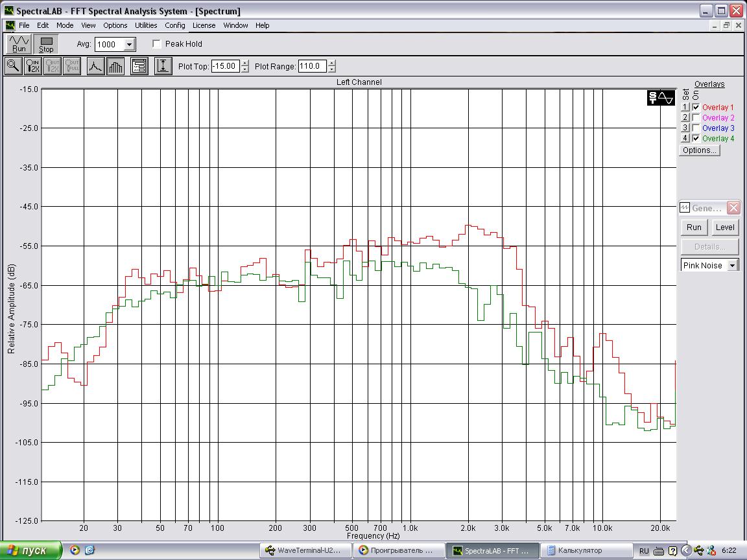Switch to Проигрыватель taskbar window

[x=398, y=550]
